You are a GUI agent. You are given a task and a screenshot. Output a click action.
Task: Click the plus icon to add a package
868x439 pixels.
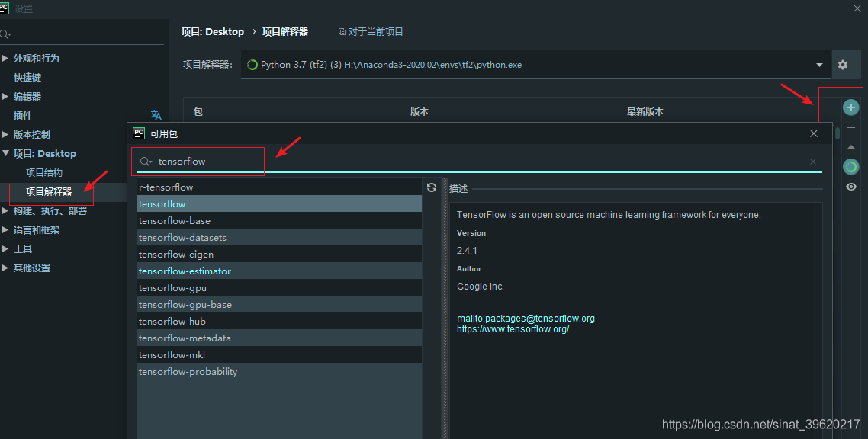(851, 107)
